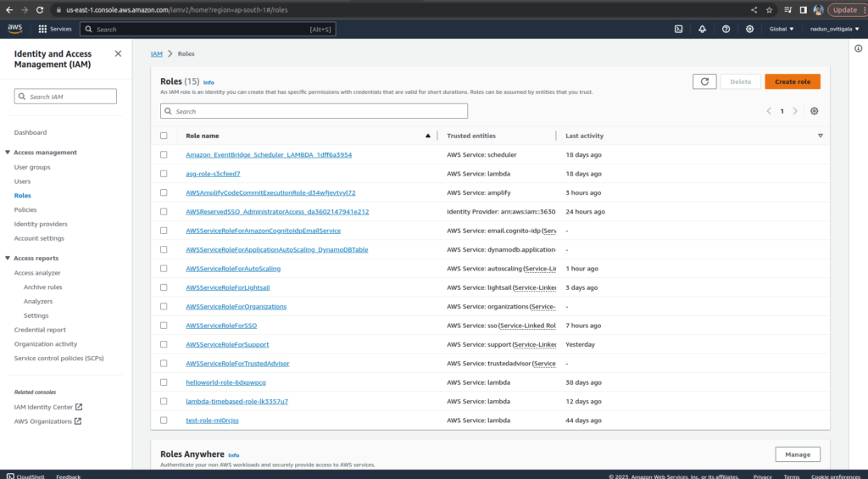Collapse the Access management section
This screenshot has width=868, height=479.
8,153
